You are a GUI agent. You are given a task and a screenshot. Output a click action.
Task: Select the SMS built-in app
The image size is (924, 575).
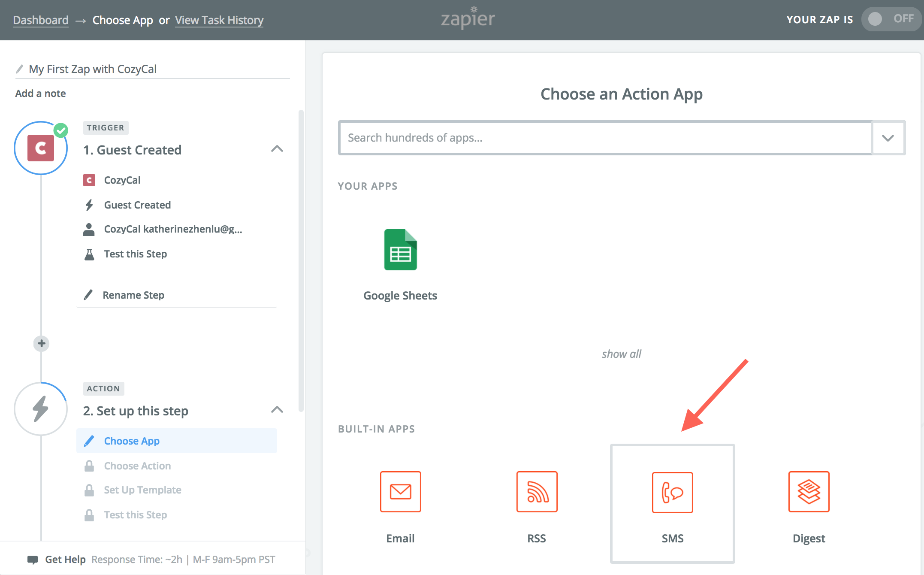pos(672,493)
